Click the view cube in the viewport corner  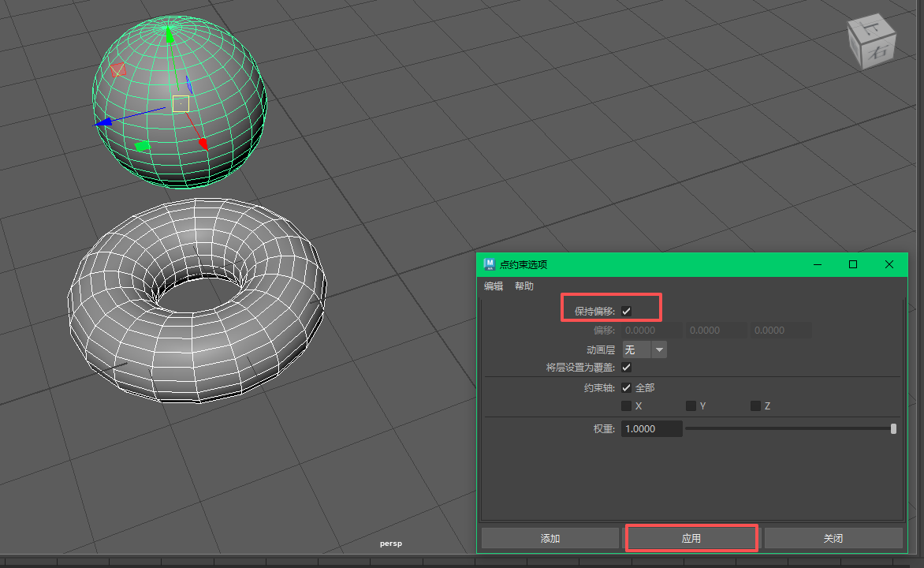[x=871, y=41]
